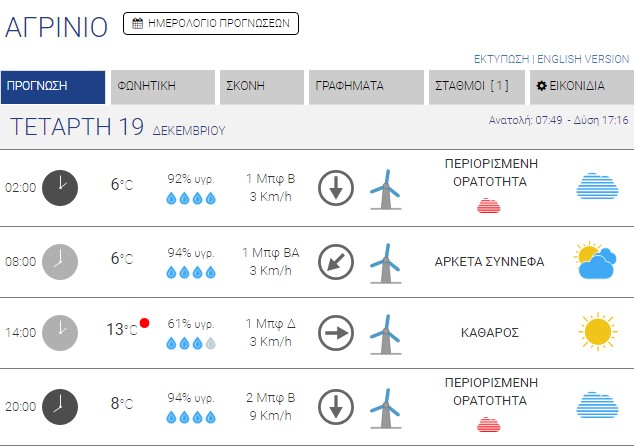Screen dimensions: 634x446
Task: Click the fog icon at 02:00
Action: [596, 187]
